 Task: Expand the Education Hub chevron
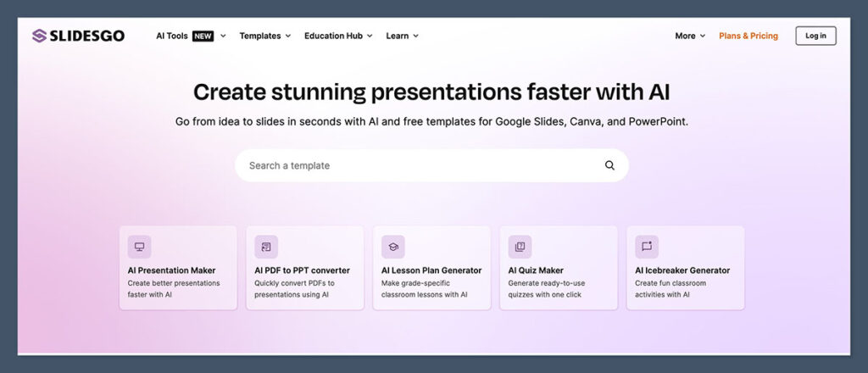click(x=370, y=36)
